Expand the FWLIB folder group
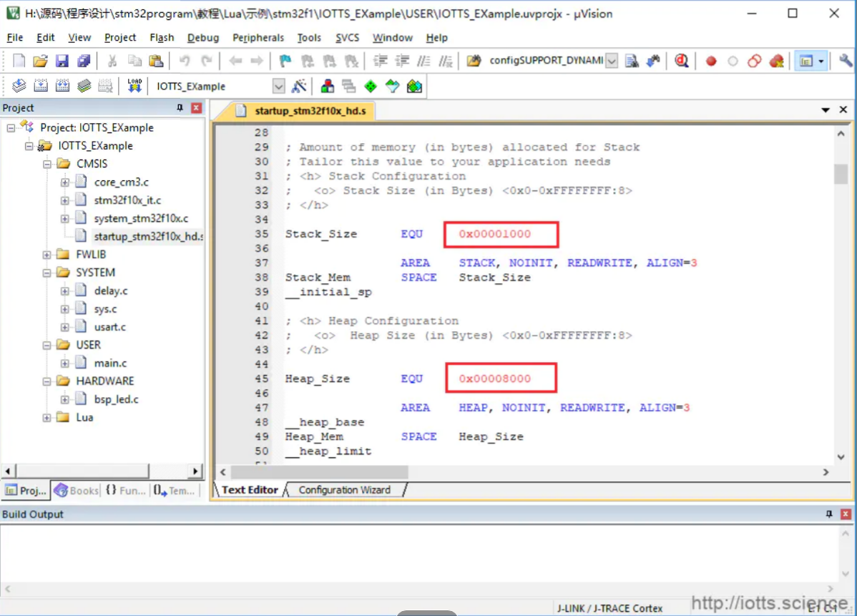This screenshot has width=857, height=616. [x=46, y=255]
